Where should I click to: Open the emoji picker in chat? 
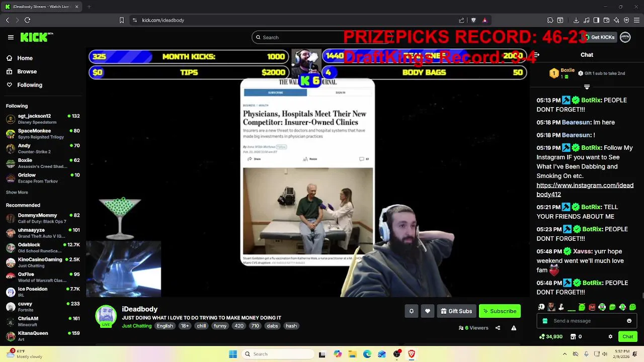629,321
